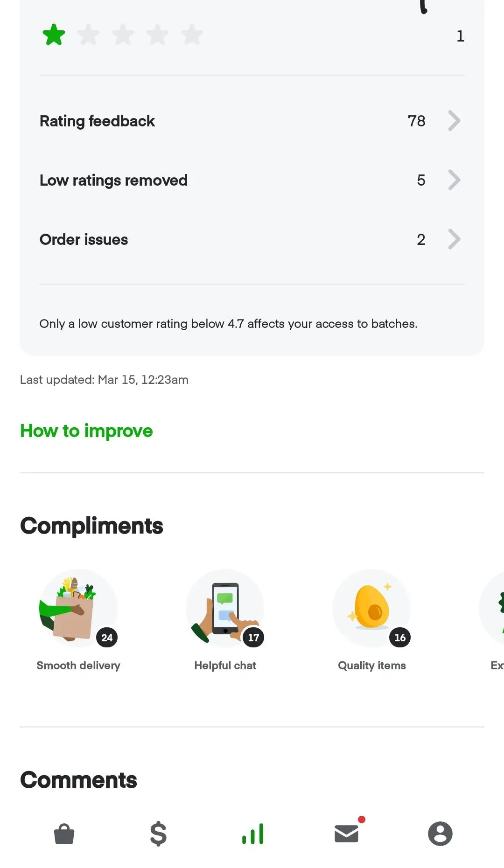Select the green one-star rating icon
Viewport: 504px width, 868px height.
pos(54,34)
